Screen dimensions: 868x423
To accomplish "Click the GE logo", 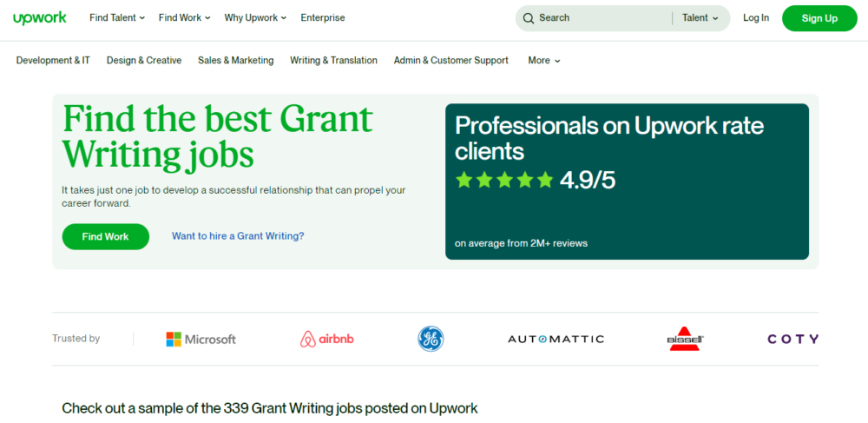I will [431, 339].
